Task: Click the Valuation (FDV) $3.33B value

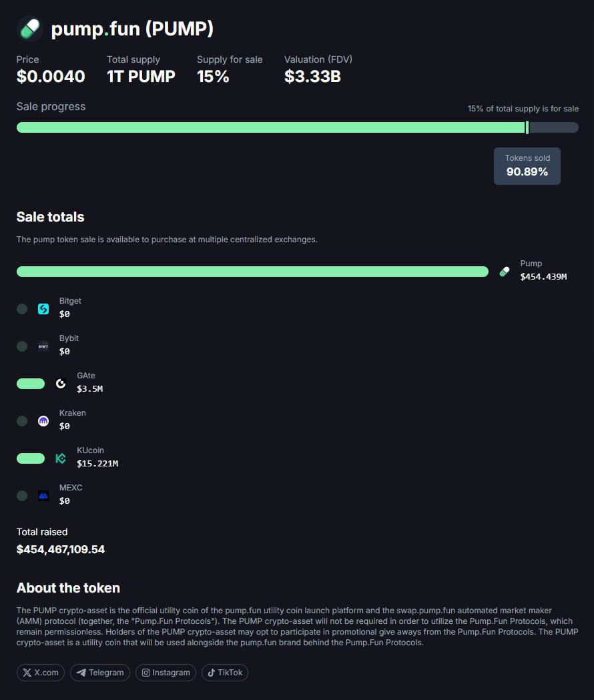Action: click(x=312, y=76)
